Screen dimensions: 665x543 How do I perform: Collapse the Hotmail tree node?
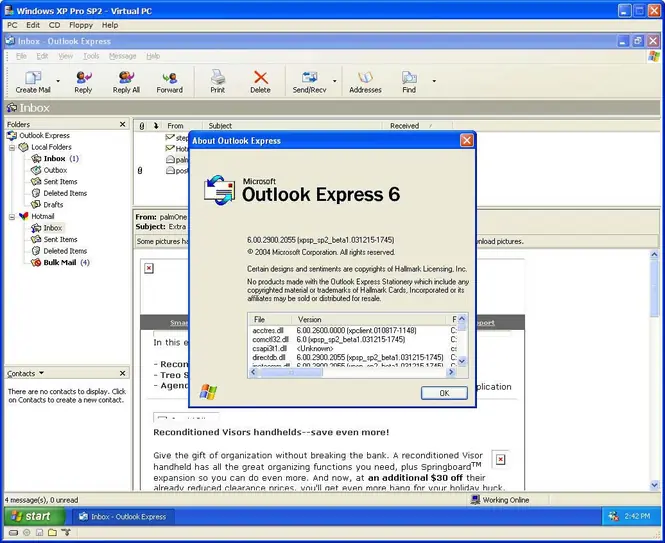[12, 217]
